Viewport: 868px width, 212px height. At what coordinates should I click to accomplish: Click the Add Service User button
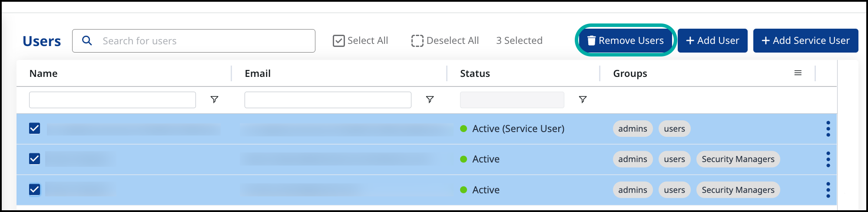[805, 40]
